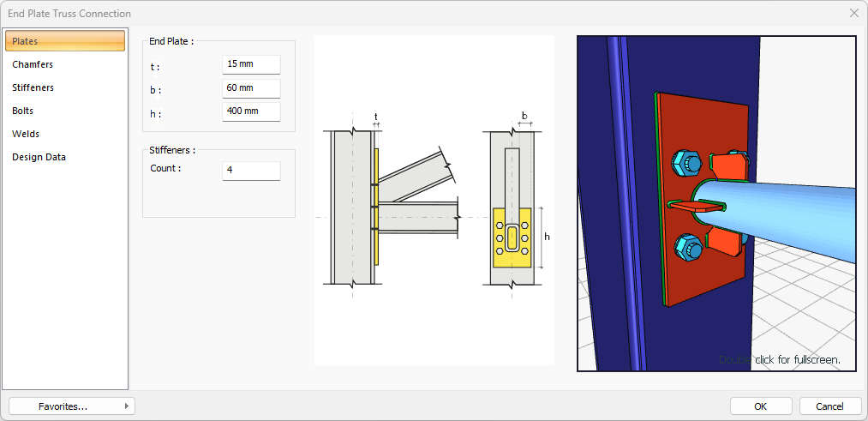
Task: Click the lower bolt in the 3D preview
Action: pos(690,248)
